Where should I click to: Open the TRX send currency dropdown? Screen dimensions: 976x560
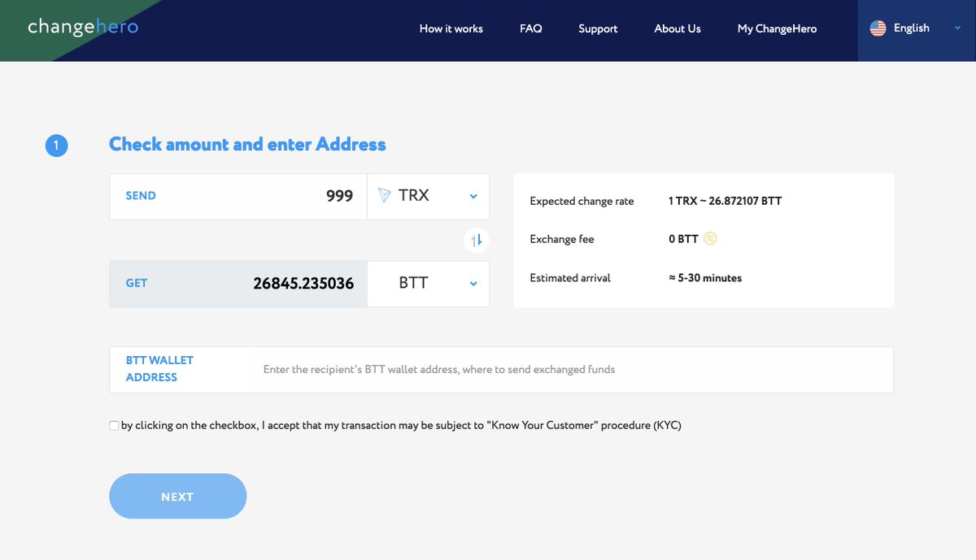click(428, 196)
